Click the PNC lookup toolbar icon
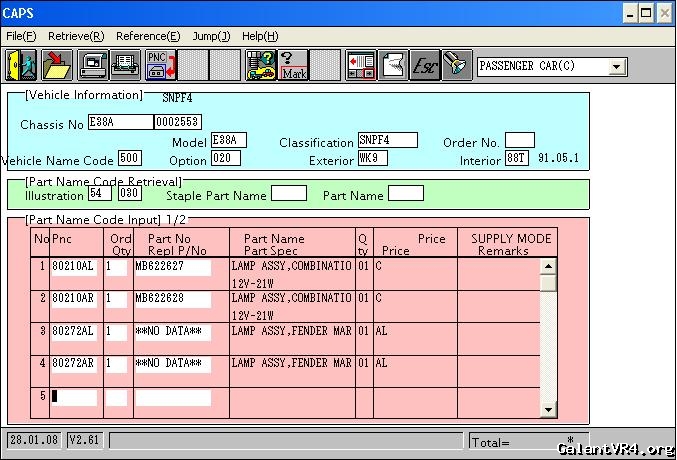Screen dimensions: 677x460 coord(160,65)
